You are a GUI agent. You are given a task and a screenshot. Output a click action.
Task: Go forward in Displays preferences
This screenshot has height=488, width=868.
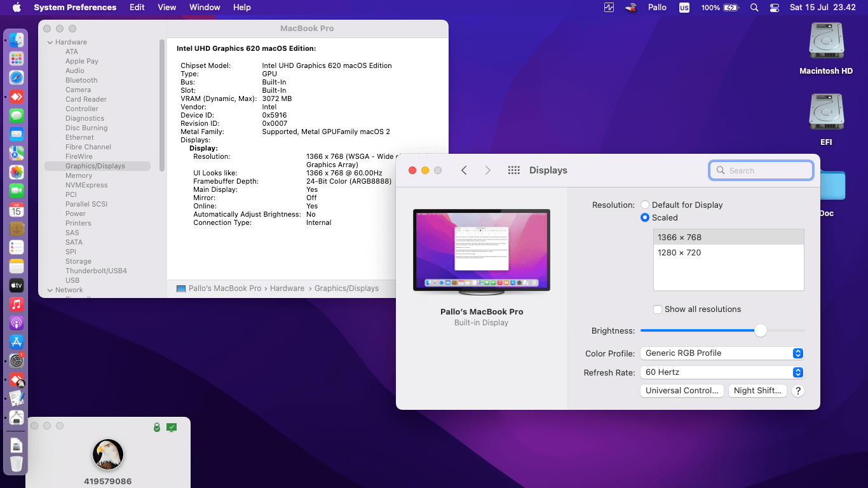coord(488,170)
